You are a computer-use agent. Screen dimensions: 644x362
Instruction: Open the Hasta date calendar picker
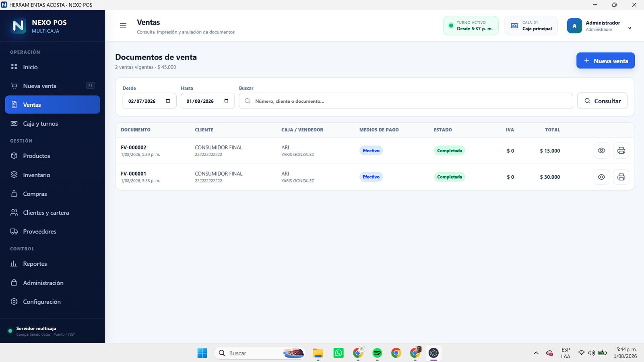[226, 101]
